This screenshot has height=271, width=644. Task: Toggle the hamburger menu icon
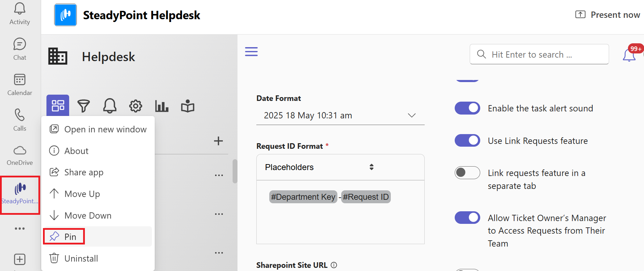point(251,52)
